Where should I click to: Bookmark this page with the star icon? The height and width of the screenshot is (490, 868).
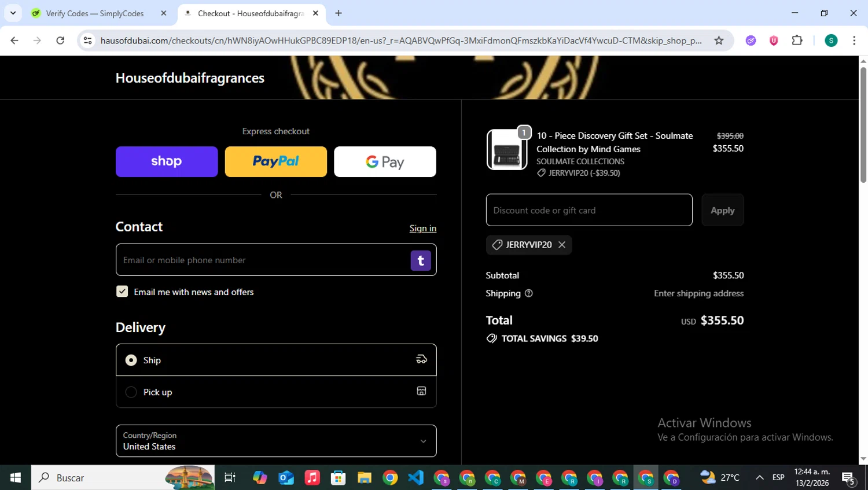(719, 40)
